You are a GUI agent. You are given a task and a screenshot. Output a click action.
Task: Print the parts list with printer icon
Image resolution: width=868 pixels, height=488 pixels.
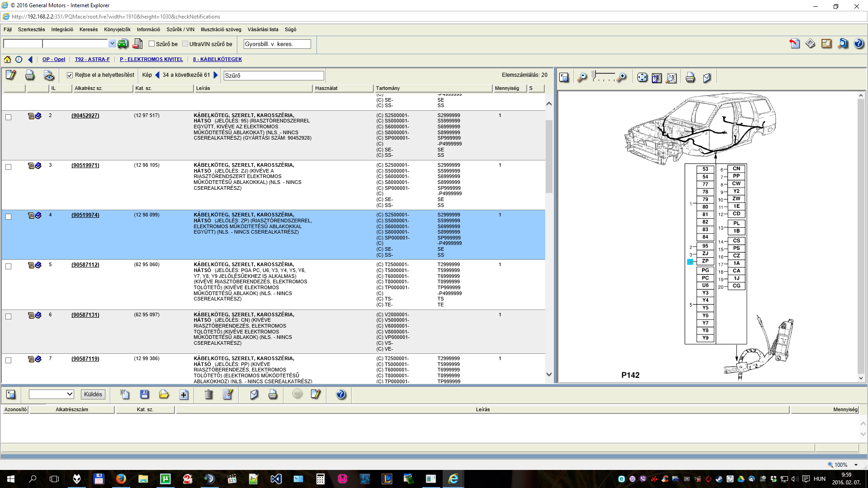[30, 75]
